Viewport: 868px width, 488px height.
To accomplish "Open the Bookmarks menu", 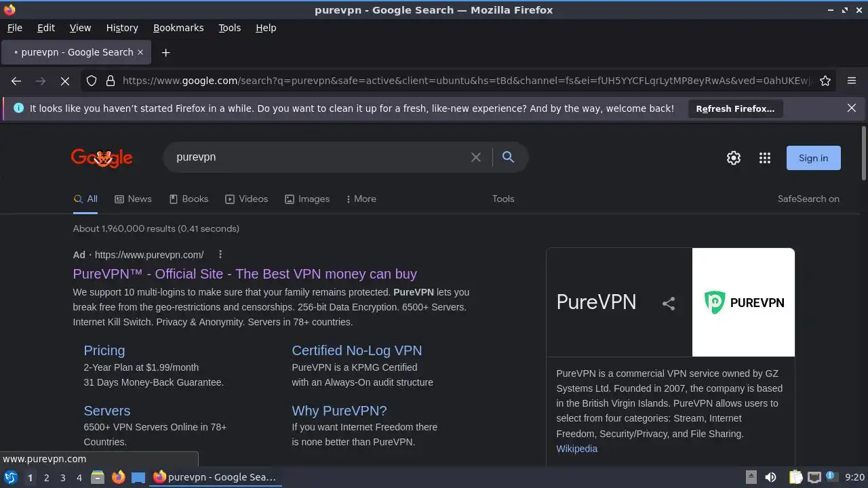I will 178,28.
